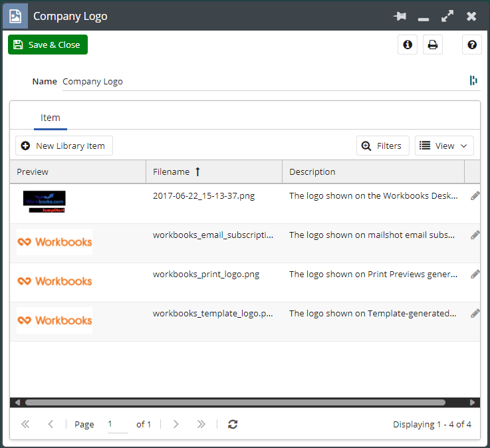Click the page number input field
Screen dimensions: 490x448
(117, 424)
